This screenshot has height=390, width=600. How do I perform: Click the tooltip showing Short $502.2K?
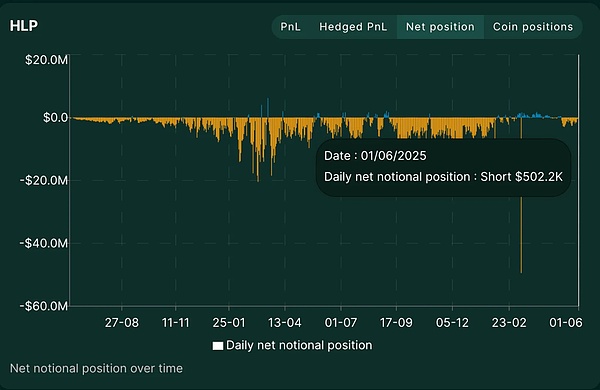[443, 168]
